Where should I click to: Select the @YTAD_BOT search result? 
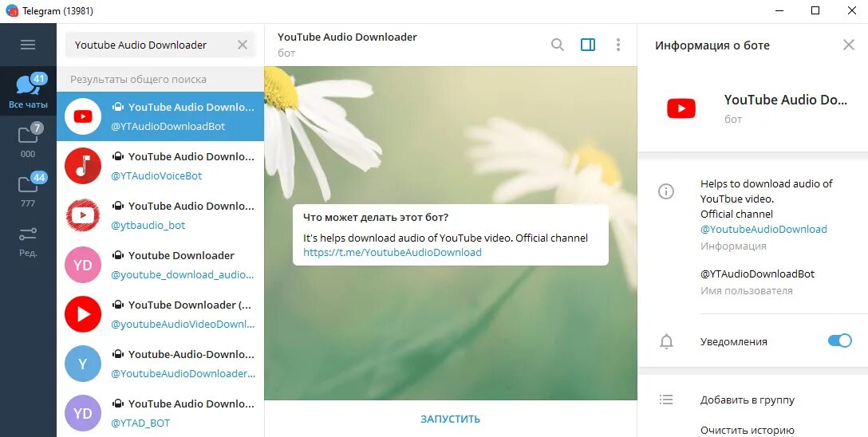tap(160, 413)
